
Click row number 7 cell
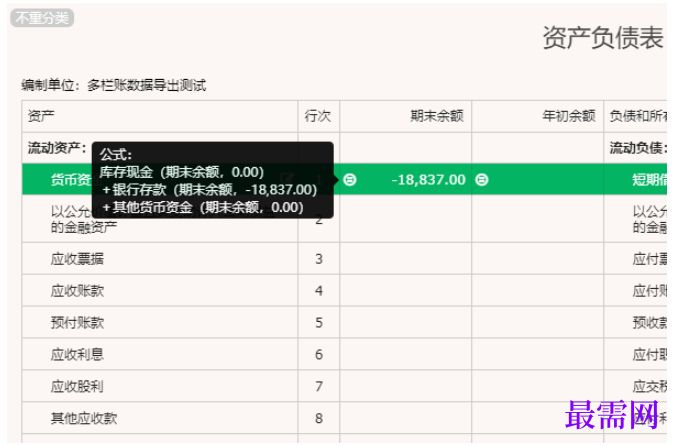pyautogui.click(x=319, y=387)
